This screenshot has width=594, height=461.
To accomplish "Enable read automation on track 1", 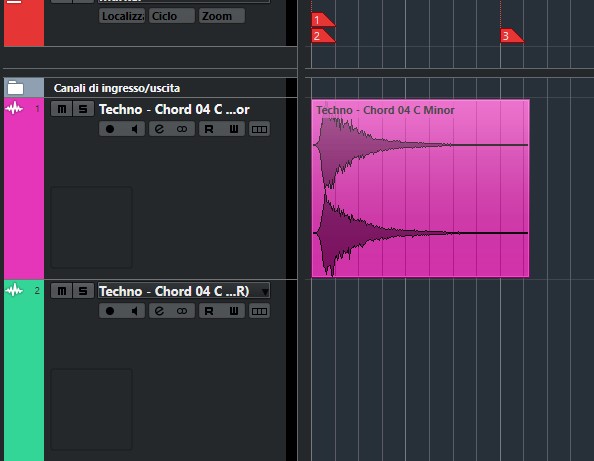I will pyautogui.click(x=209, y=129).
